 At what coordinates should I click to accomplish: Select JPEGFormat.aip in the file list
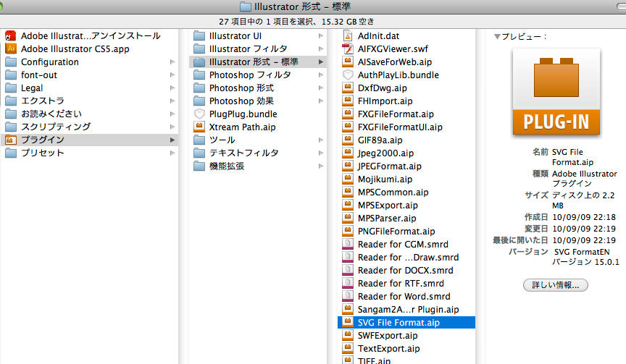pos(406,166)
